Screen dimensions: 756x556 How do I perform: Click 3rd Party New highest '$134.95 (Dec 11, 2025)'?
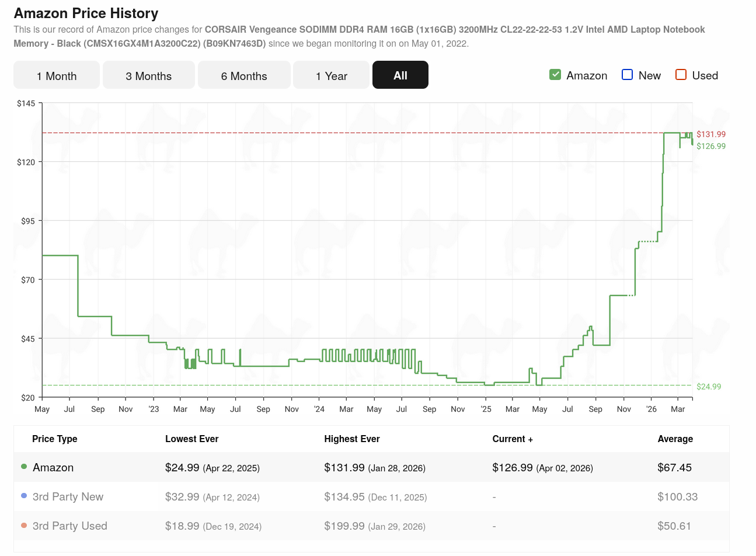click(x=376, y=497)
